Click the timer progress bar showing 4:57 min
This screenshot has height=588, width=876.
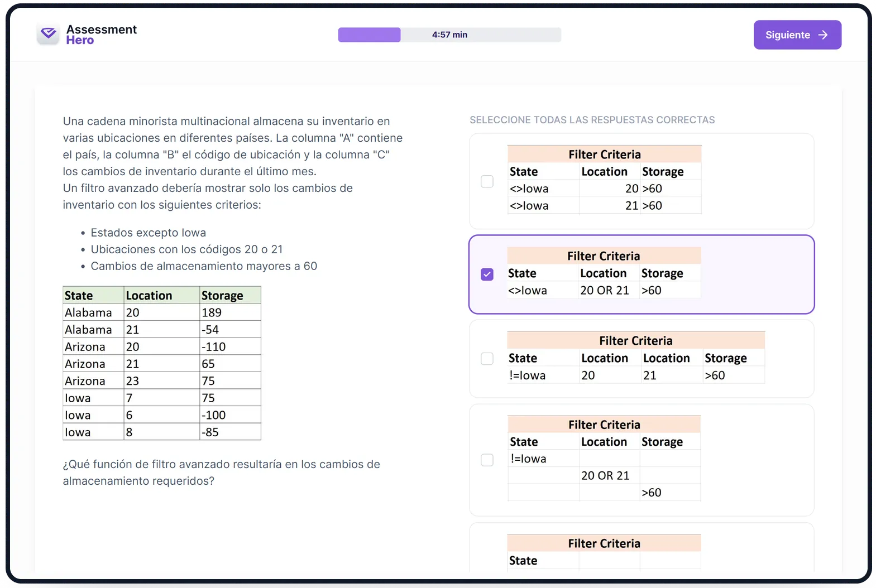tap(449, 35)
